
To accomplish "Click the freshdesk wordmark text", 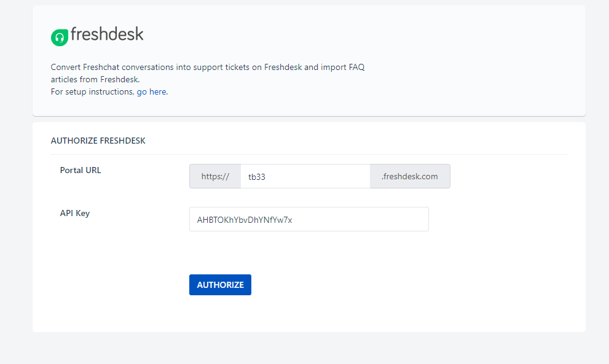I will [x=107, y=34].
